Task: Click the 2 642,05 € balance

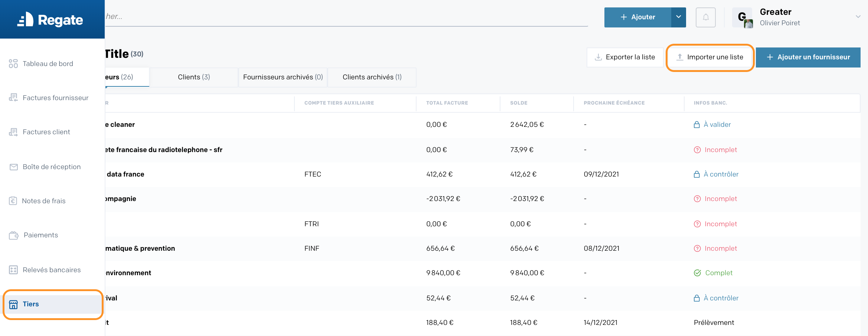Action: 527,125
